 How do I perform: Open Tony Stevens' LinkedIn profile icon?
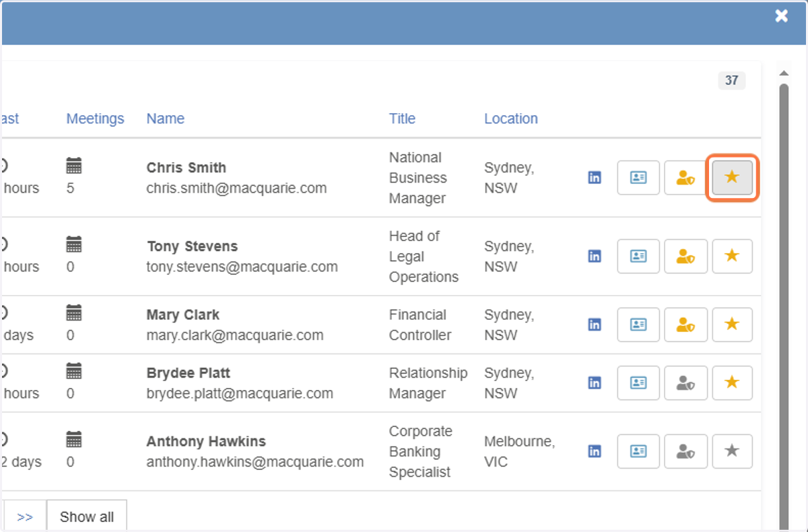pyautogui.click(x=595, y=257)
